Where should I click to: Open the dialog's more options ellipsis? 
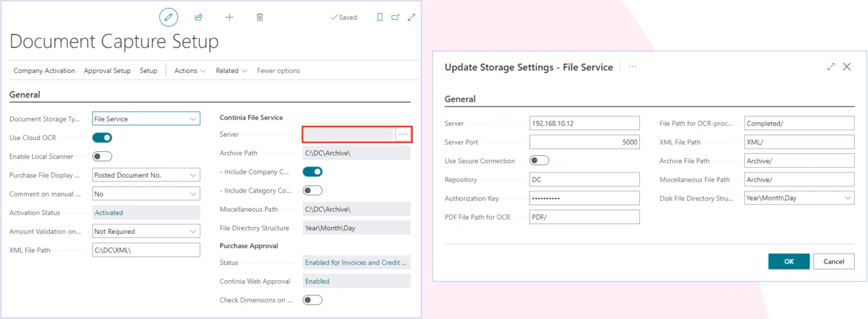coord(632,67)
